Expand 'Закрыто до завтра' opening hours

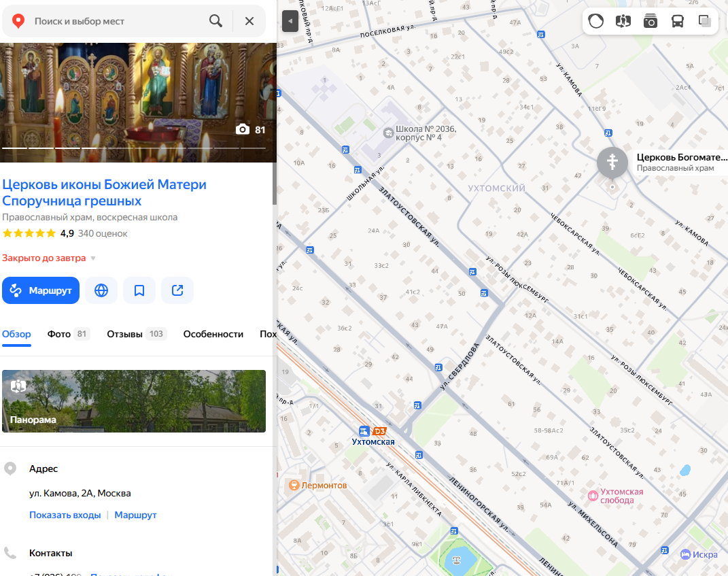click(x=49, y=258)
